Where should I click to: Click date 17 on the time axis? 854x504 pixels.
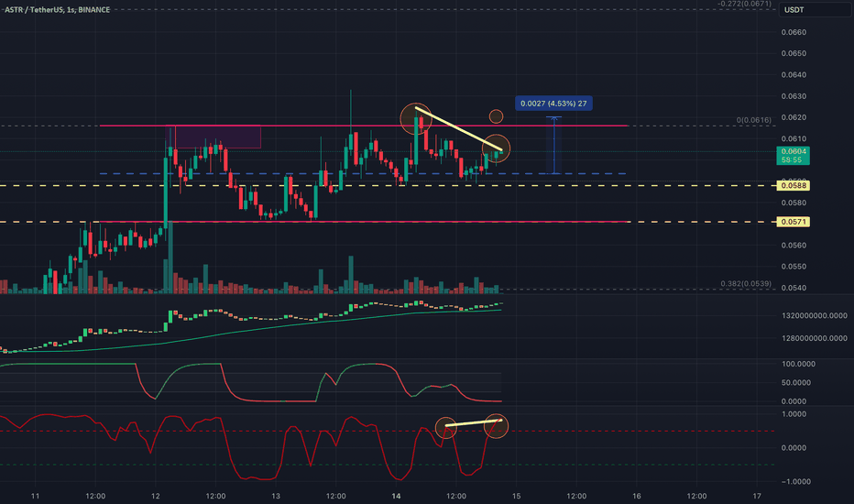(x=757, y=496)
